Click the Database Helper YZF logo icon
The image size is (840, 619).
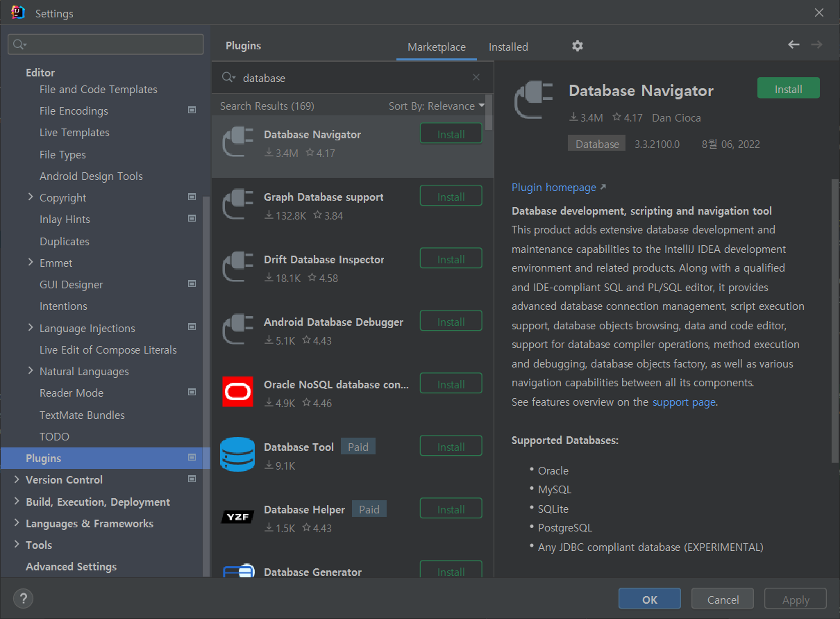pos(237,517)
